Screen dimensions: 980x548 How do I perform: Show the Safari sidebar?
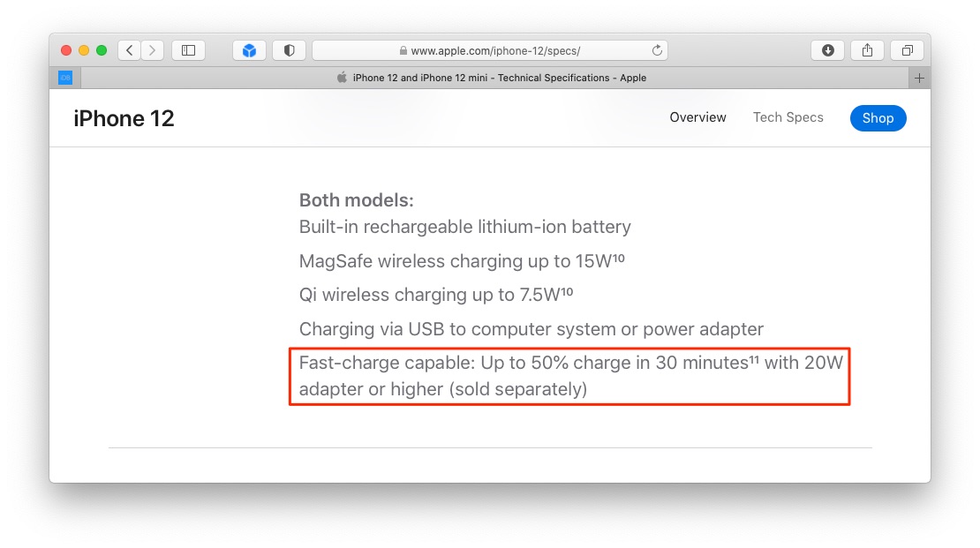pos(189,50)
